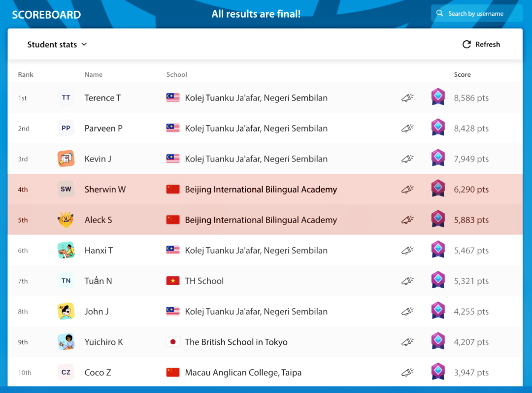Focus the Search by username field
This screenshot has height=393, width=532.
[477, 14]
